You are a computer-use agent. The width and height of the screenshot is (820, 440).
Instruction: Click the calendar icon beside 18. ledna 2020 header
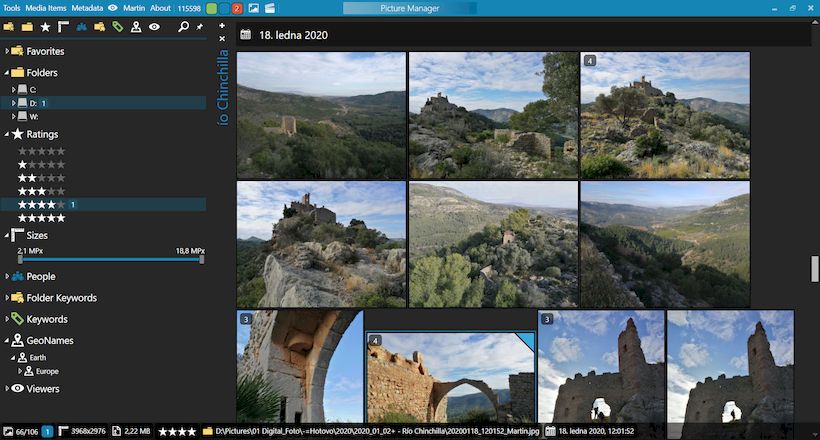245,35
